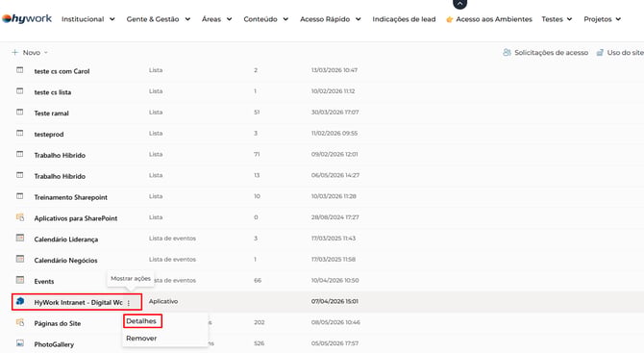Click list icon of Trabalho Híbrido with 13 items
This screenshot has height=353, width=644.
point(20,175)
